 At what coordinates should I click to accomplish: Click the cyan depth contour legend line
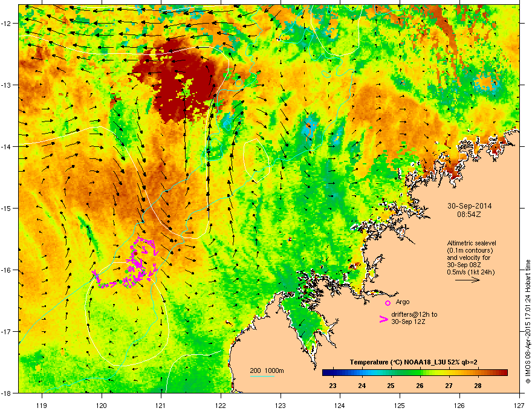click(x=262, y=376)
